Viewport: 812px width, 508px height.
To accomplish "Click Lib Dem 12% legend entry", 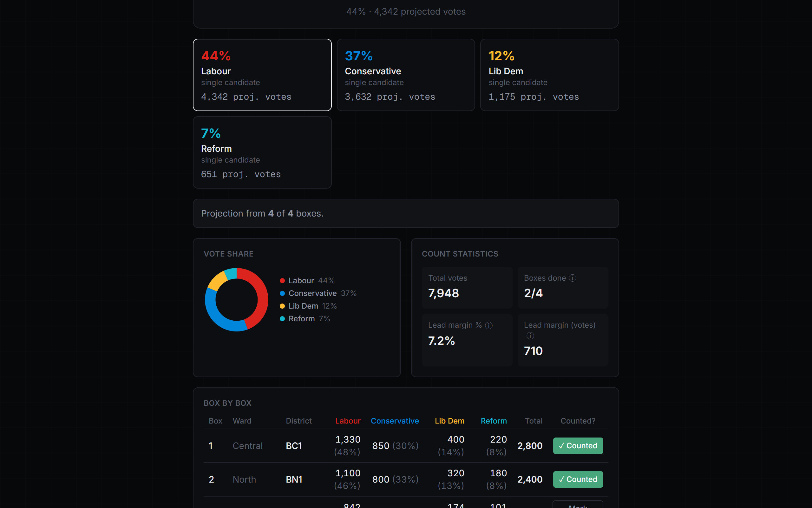I will [x=308, y=306].
